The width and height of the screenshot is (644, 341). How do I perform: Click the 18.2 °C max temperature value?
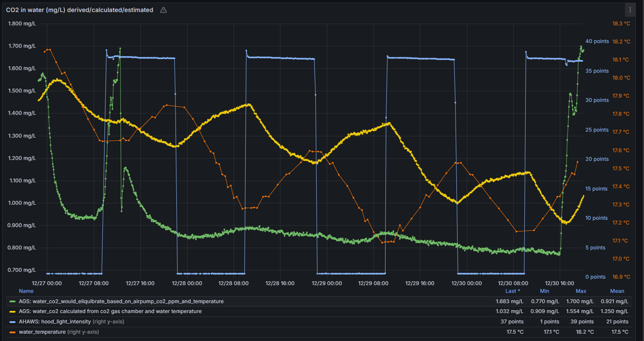point(585,332)
